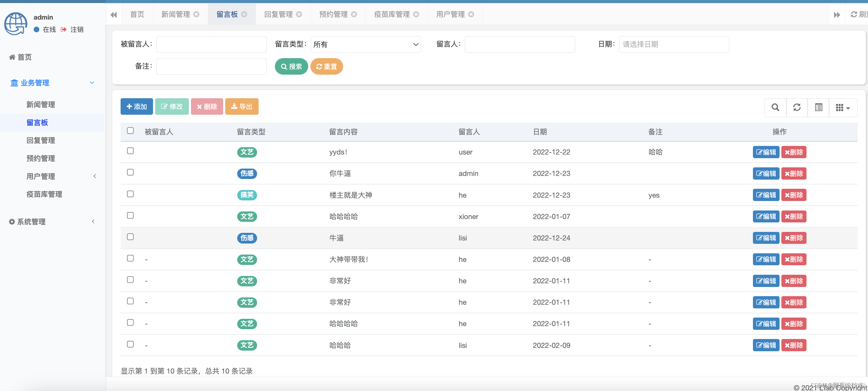This screenshot has width=868, height=391.
Task: Switch to the 预约管理 tab
Action: pos(333,14)
